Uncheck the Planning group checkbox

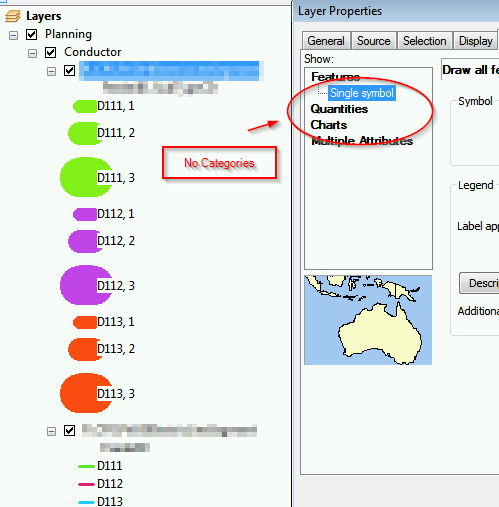32,34
